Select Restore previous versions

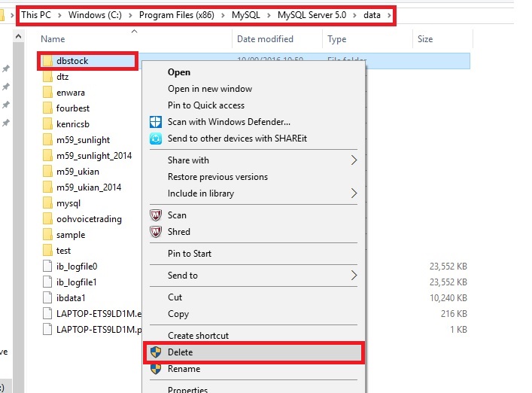click(x=217, y=177)
